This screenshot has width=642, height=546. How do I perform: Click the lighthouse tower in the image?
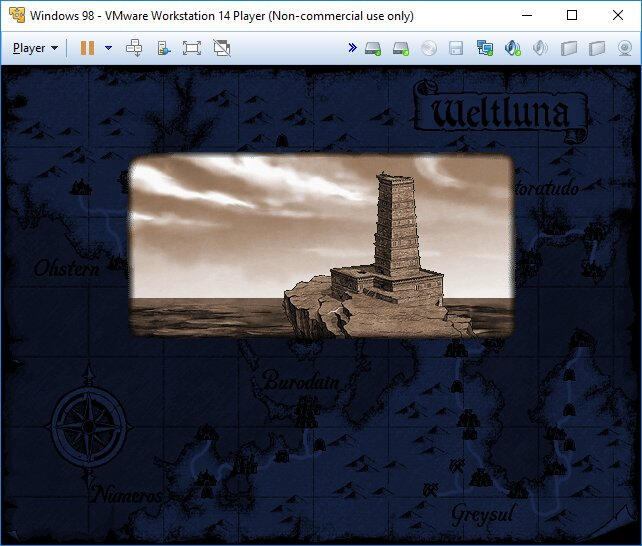coord(397,230)
